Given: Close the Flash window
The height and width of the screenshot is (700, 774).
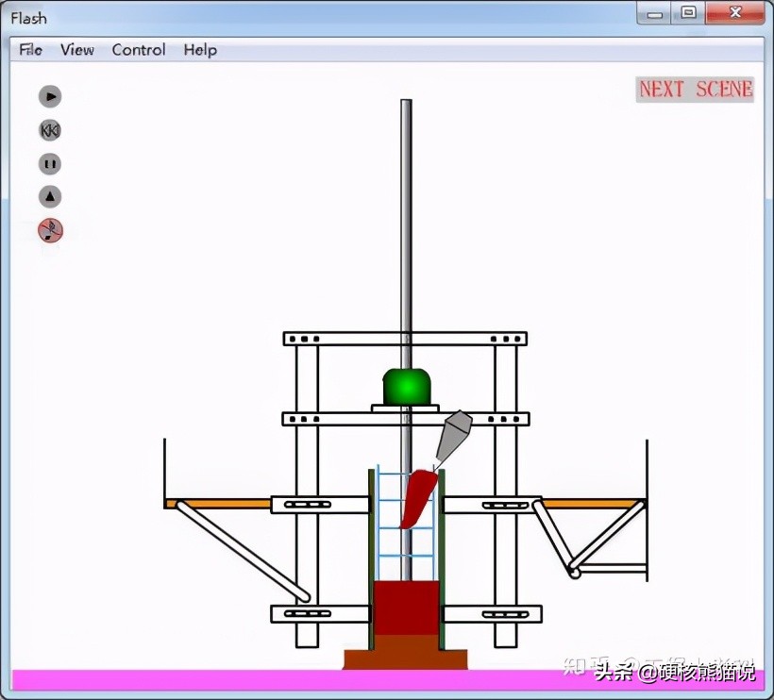Looking at the screenshot, I should click(735, 13).
